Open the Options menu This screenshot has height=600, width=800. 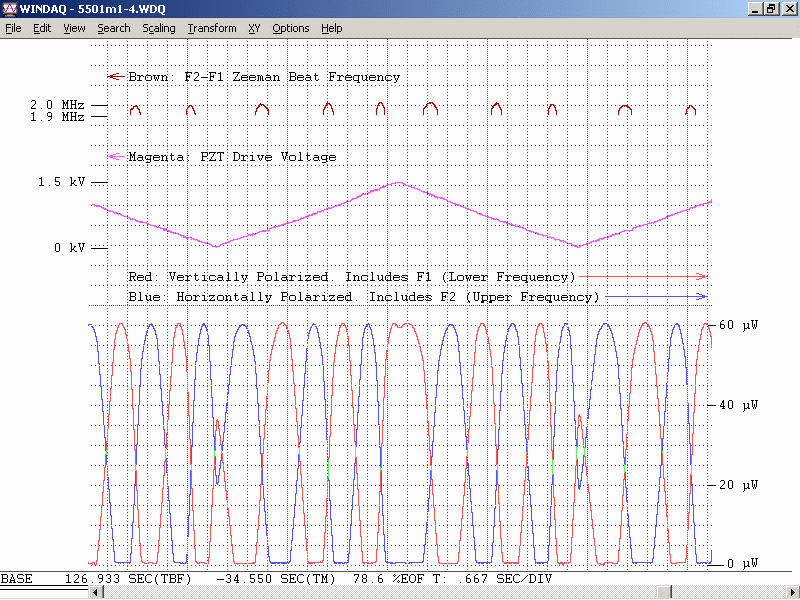pos(291,28)
